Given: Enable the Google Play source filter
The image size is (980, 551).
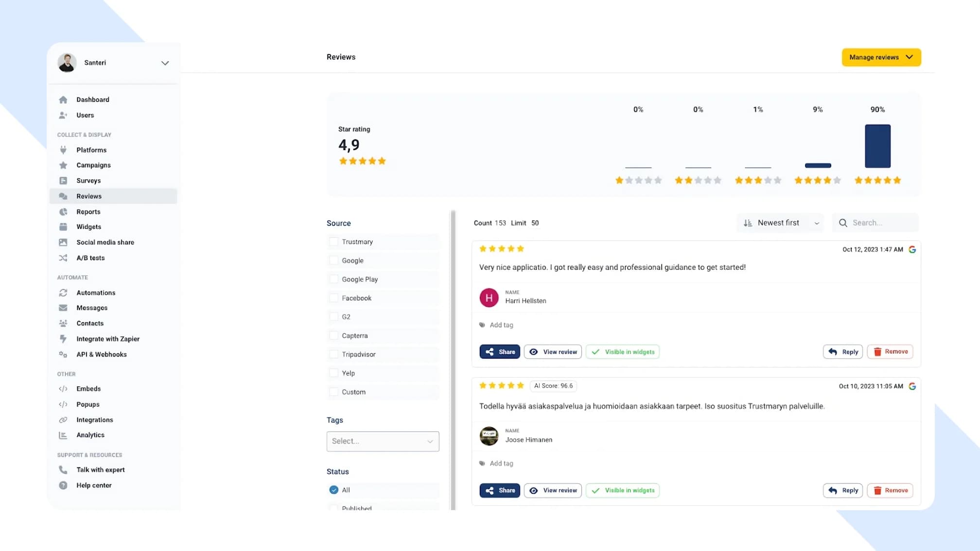Looking at the screenshot, I should [334, 279].
